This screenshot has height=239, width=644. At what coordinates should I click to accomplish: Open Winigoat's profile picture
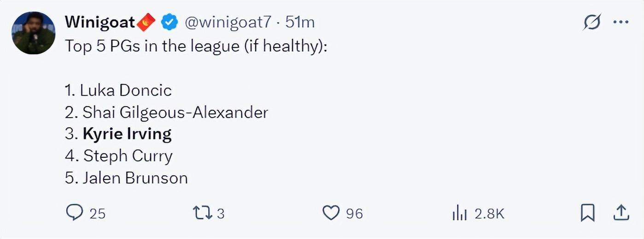click(34, 33)
